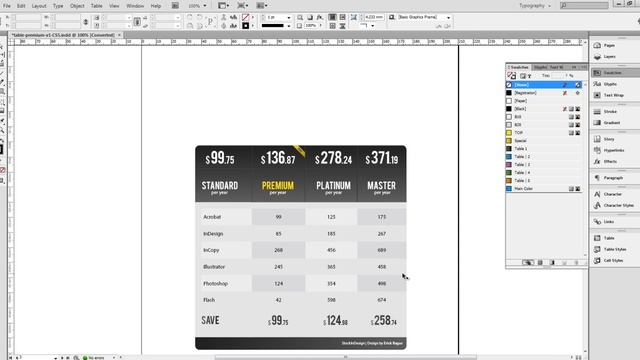The height and width of the screenshot is (360, 640).
Task: Click the fill/stroke proxy in Swatches panel
Action: pyautogui.click(x=511, y=76)
